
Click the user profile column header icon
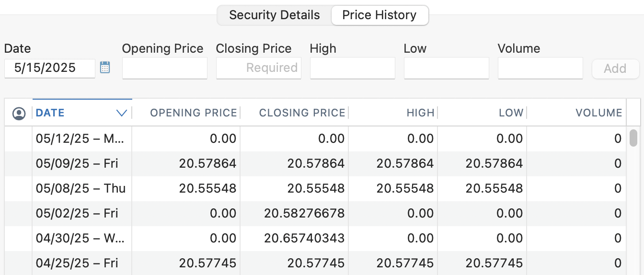pyautogui.click(x=19, y=114)
